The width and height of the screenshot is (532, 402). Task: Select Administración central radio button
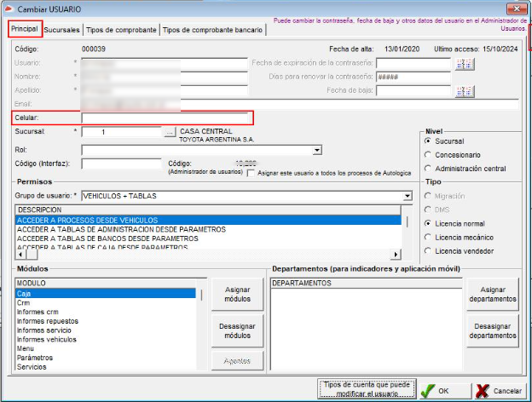click(x=428, y=168)
